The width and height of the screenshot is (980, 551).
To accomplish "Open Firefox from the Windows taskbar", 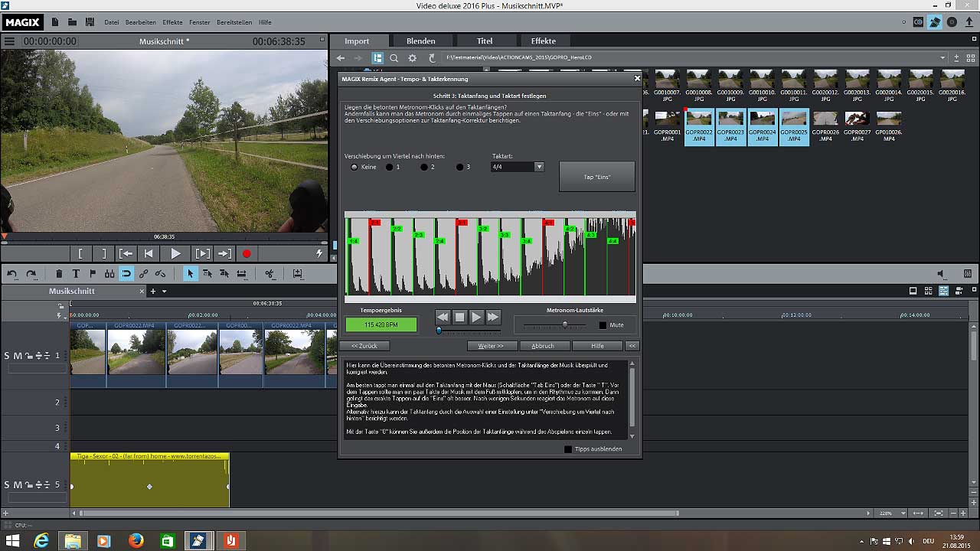I will 136,541.
